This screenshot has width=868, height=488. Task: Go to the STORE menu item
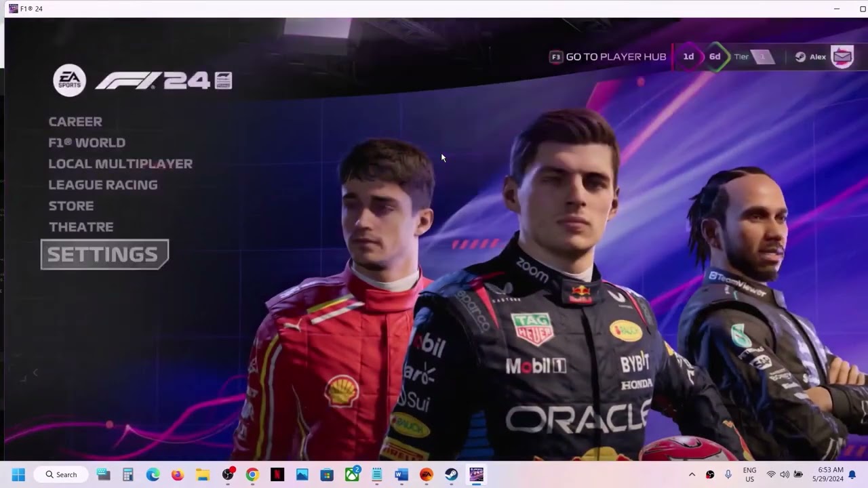71,206
